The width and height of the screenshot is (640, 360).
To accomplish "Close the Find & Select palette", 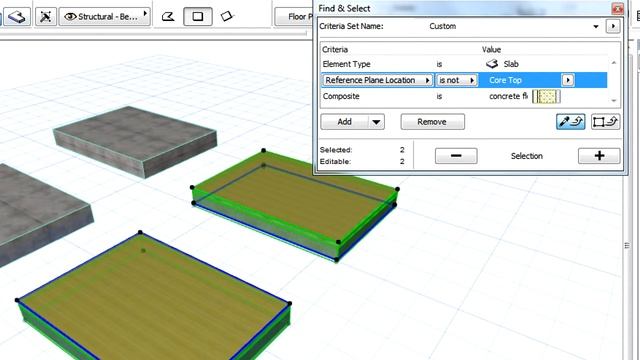I will coord(618,8).
